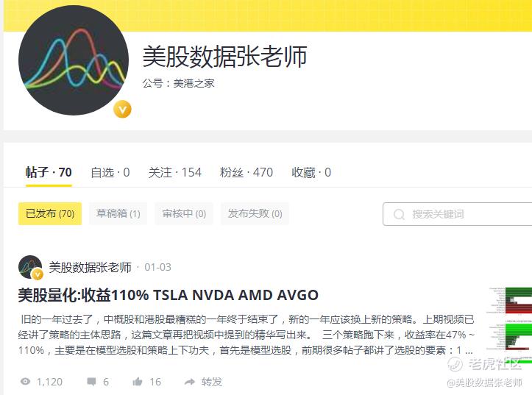532x395 pixels.
Task: Click the large profile avatar image
Action: 74,60
